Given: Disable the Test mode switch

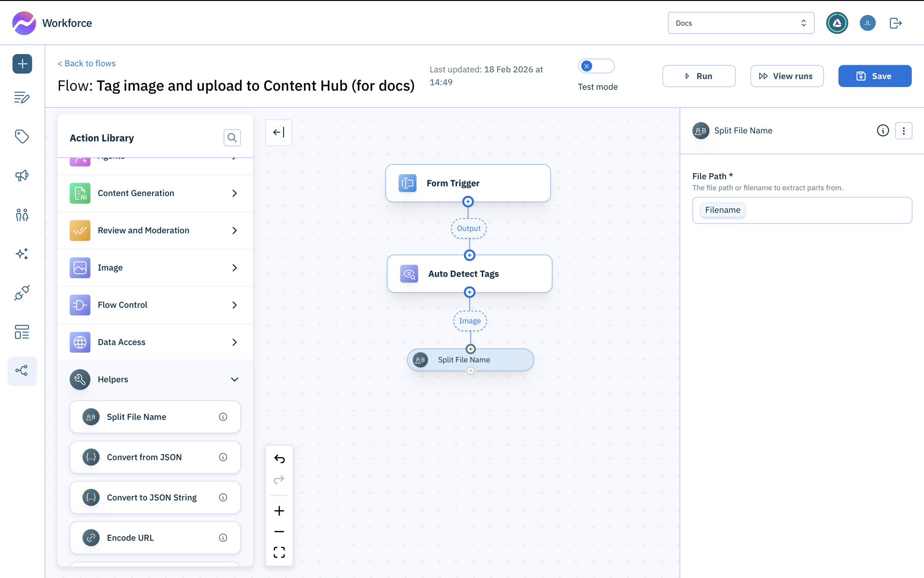Looking at the screenshot, I should [596, 65].
